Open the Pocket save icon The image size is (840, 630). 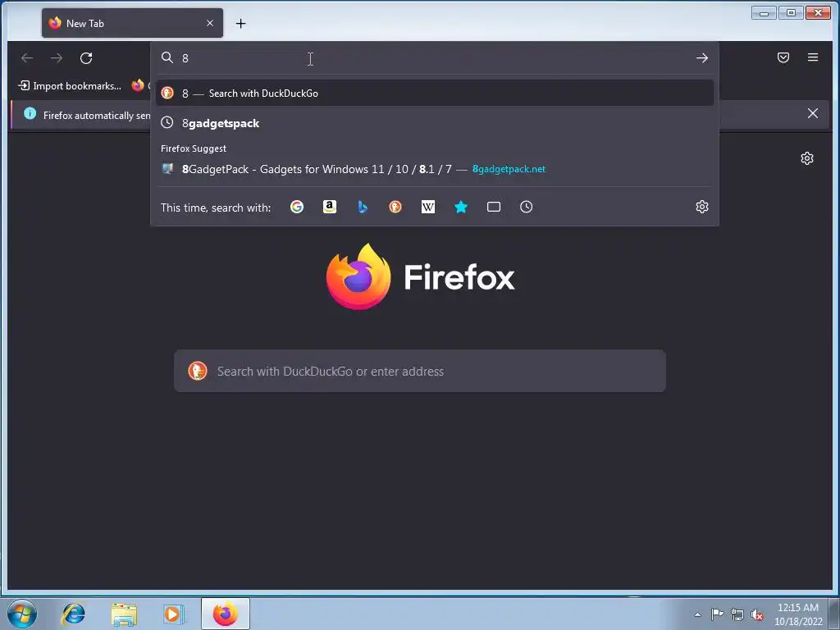783,57
